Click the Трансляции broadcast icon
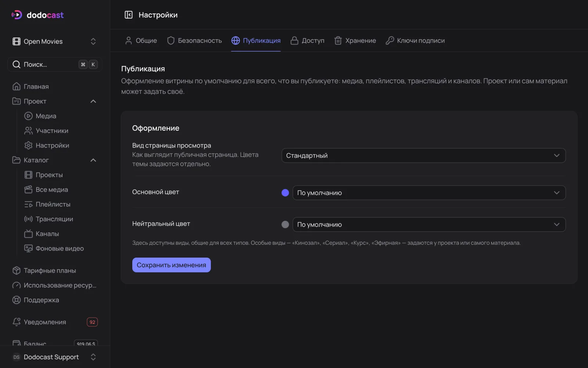Screen dimensions: 588x368 (28, 219)
